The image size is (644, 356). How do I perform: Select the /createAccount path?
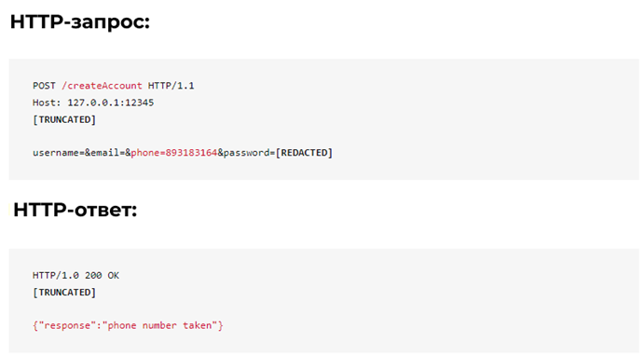point(102,86)
